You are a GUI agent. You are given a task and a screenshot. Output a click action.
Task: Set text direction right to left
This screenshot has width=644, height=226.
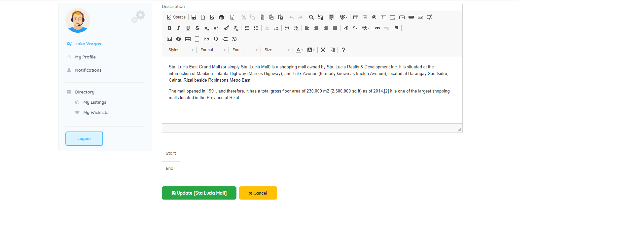[355, 28]
